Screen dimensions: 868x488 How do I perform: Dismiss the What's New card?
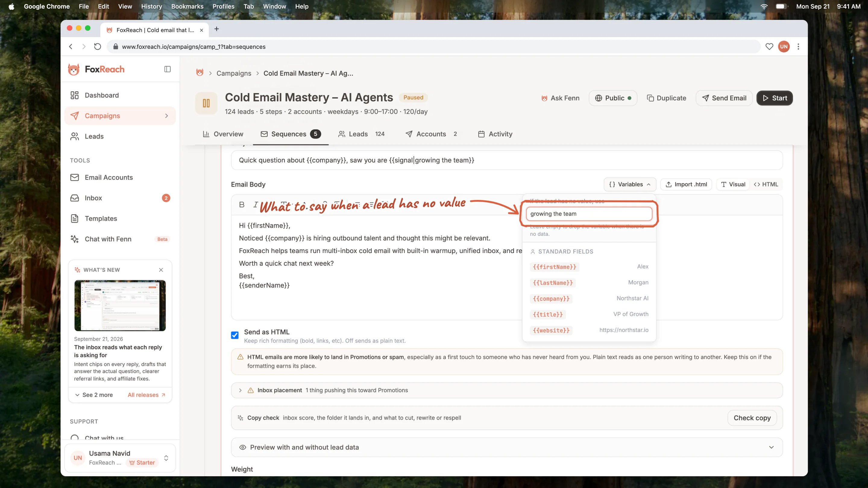(161, 270)
